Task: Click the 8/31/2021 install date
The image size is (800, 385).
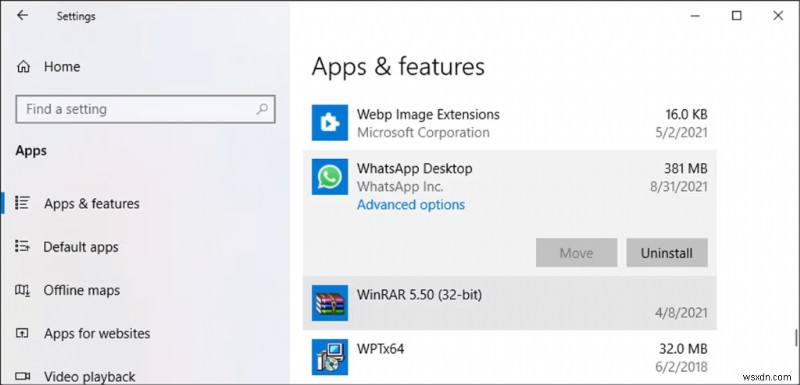Action: coord(679,187)
